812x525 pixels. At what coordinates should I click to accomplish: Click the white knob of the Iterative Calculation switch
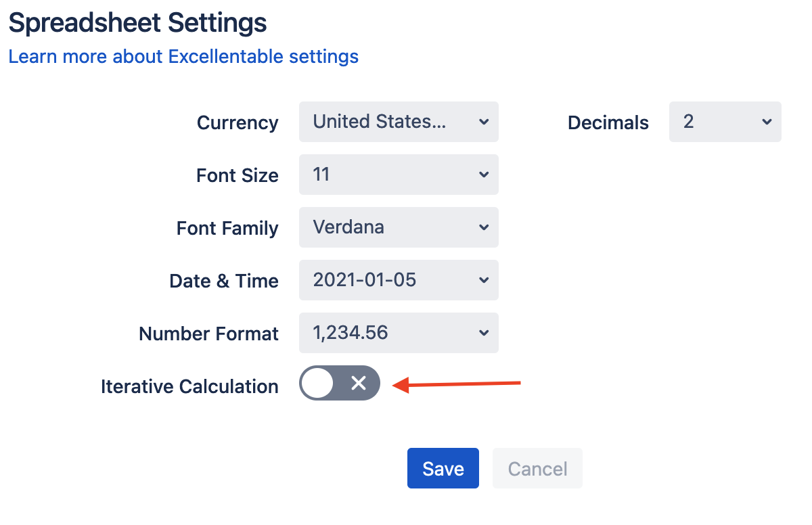(318, 384)
